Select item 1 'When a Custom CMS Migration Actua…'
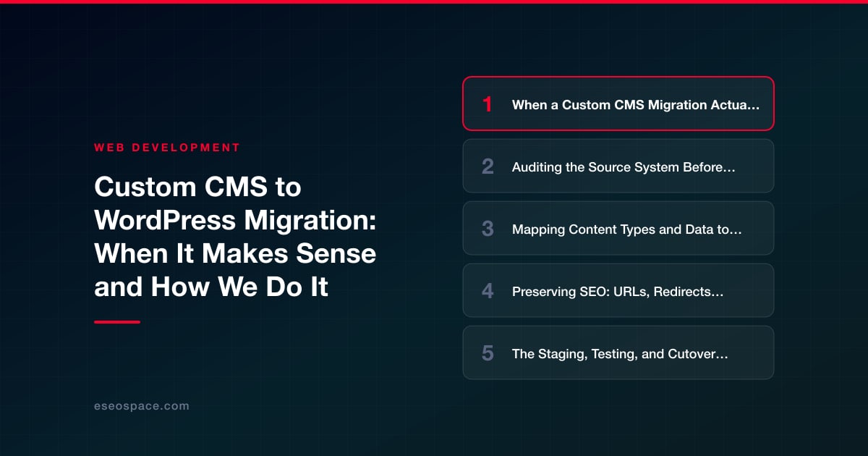The width and height of the screenshot is (868, 456). 618,104
